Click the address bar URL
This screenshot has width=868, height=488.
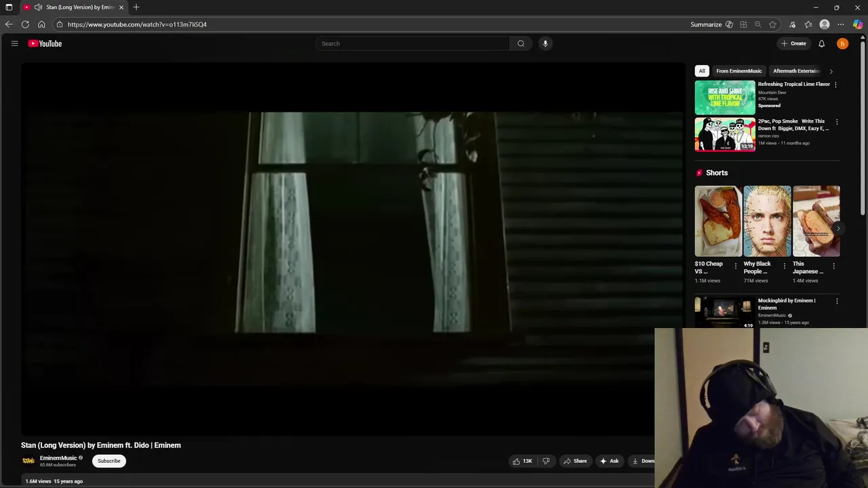pyautogui.click(x=137, y=24)
